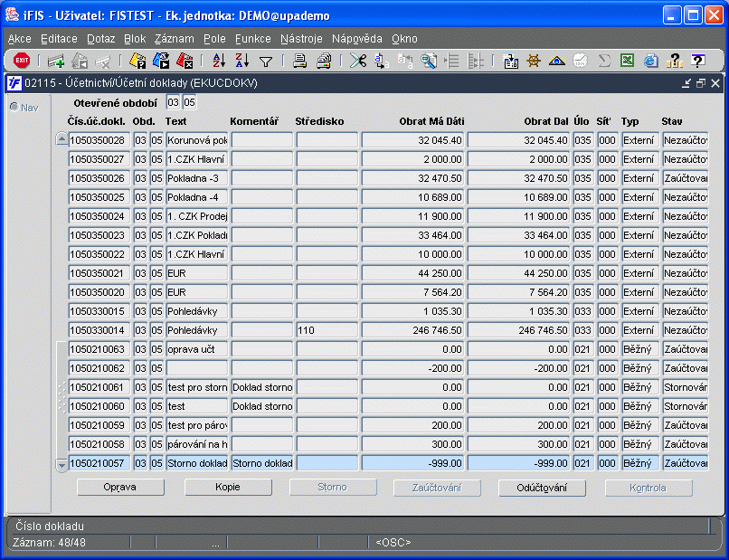
Task: Click the Kontrola button
Action: click(x=649, y=488)
